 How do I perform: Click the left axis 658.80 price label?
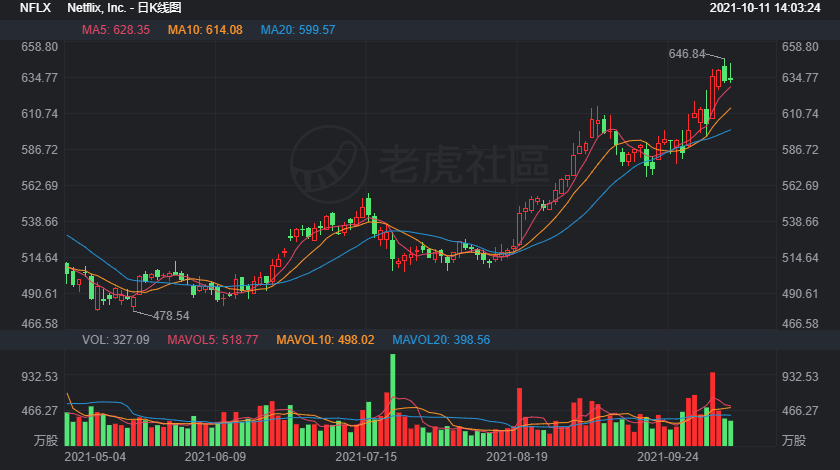(x=40, y=47)
